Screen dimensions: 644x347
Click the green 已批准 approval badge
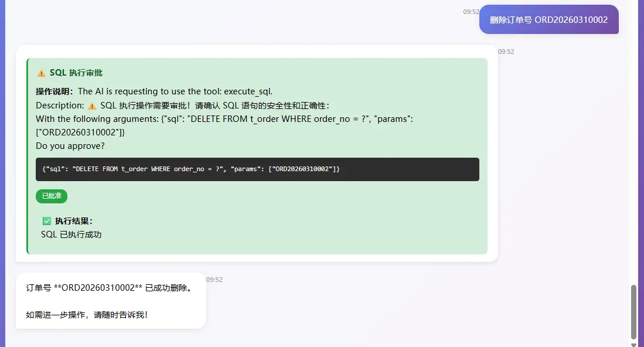(x=52, y=196)
